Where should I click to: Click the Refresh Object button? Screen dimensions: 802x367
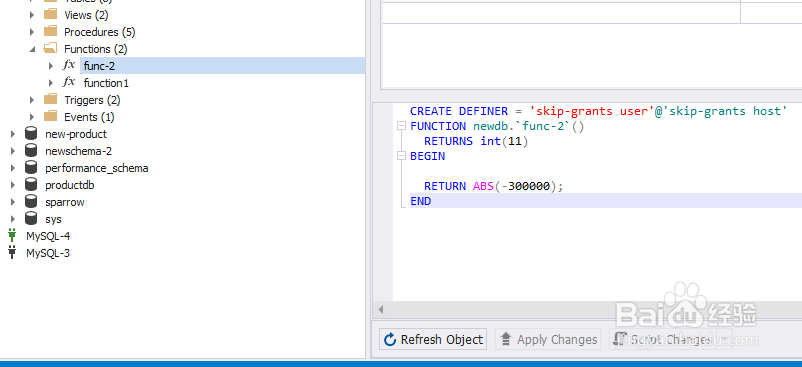(x=433, y=339)
